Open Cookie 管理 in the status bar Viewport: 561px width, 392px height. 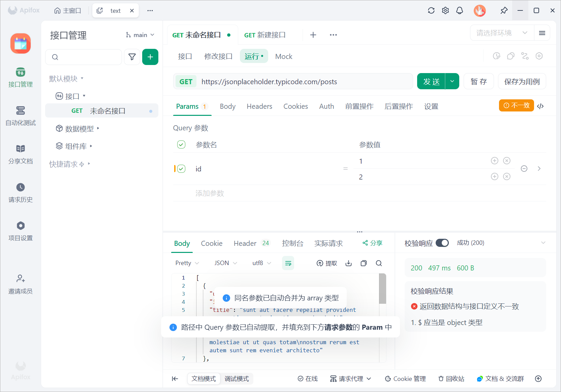[x=405, y=379]
